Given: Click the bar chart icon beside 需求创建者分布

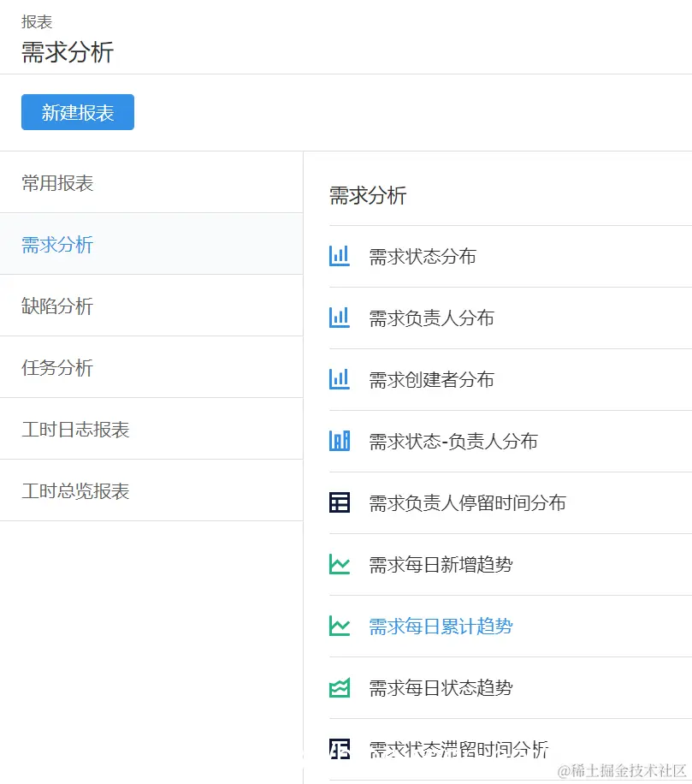Looking at the screenshot, I should (340, 379).
